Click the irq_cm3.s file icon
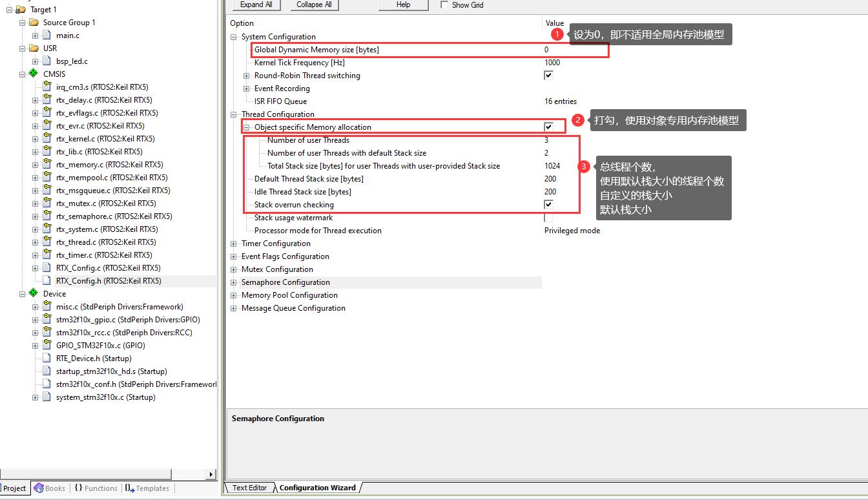 click(46, 87)
